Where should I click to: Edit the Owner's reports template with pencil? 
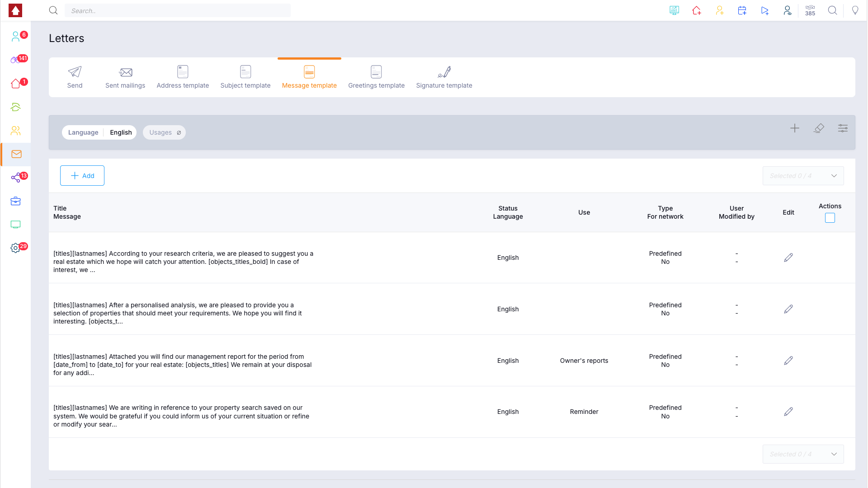[788, 361]
